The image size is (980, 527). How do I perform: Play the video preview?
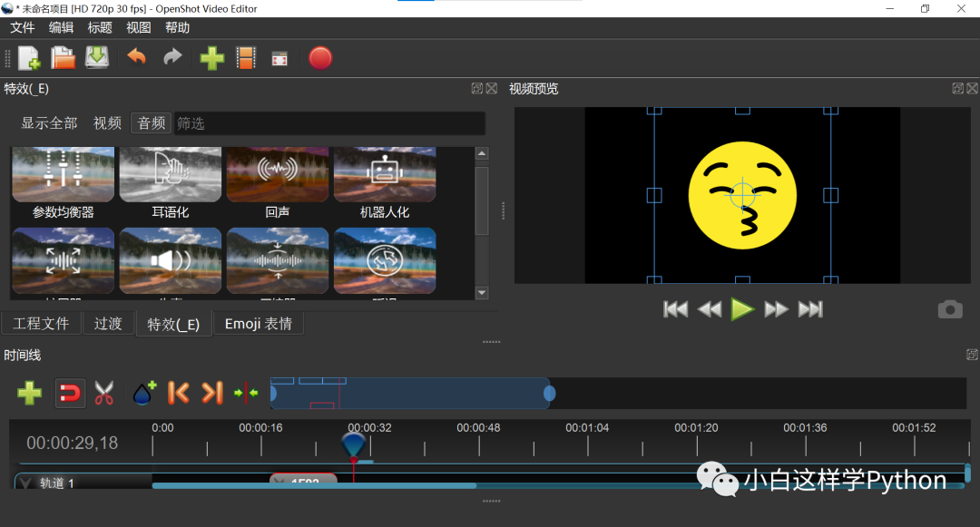point(742,309)
